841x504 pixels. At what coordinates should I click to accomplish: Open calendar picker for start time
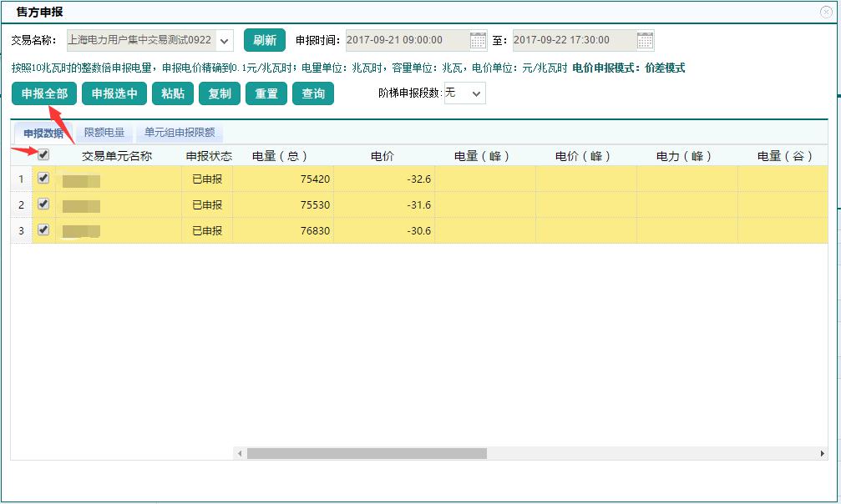[478, 40]
